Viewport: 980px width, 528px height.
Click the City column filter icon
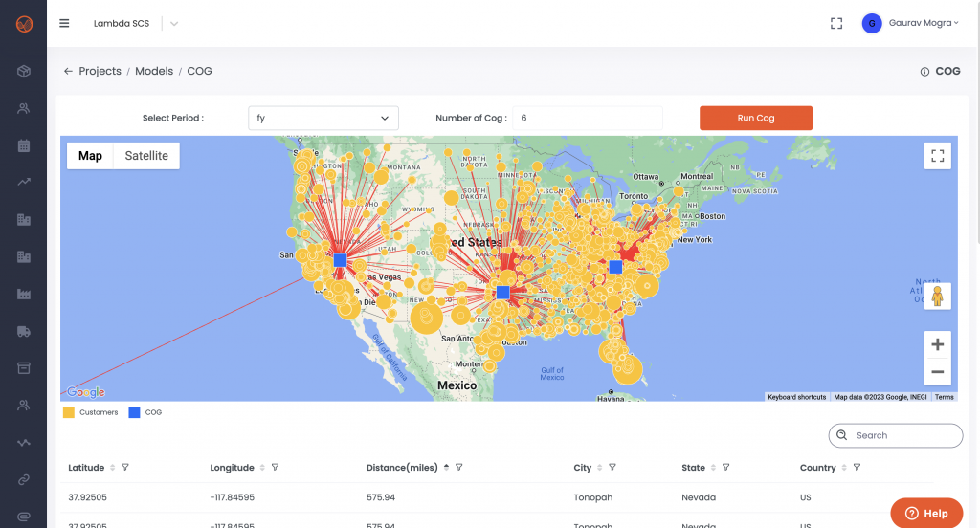(x=612, y=468)
